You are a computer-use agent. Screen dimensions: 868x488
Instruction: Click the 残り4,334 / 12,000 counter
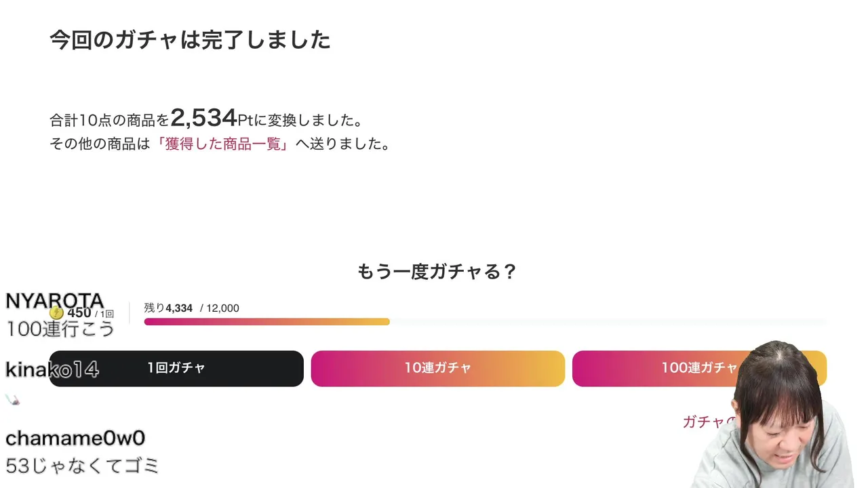coord(192,308)
